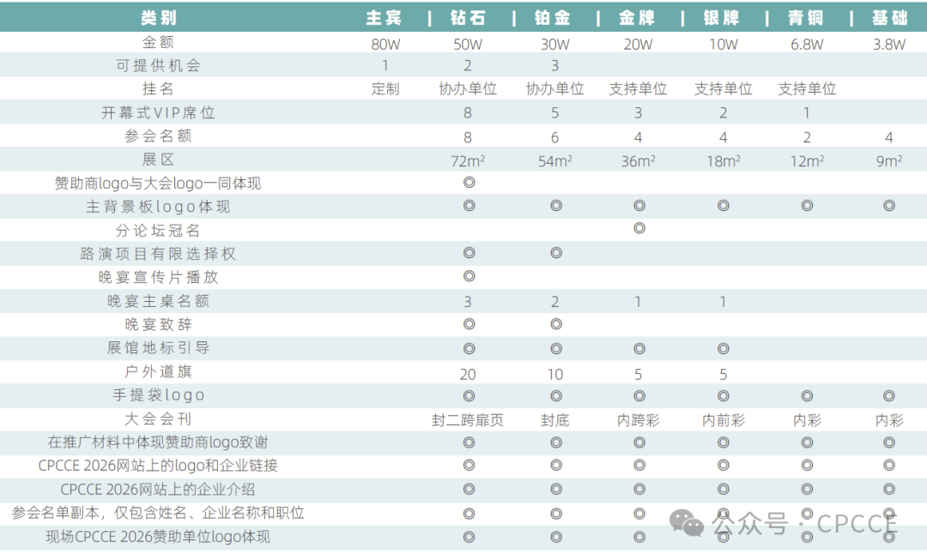Click the 晚宴宣传片播放 row label
Image resolution: width=927 pixels, height=560 pixels.
click(x=158, y=277)
